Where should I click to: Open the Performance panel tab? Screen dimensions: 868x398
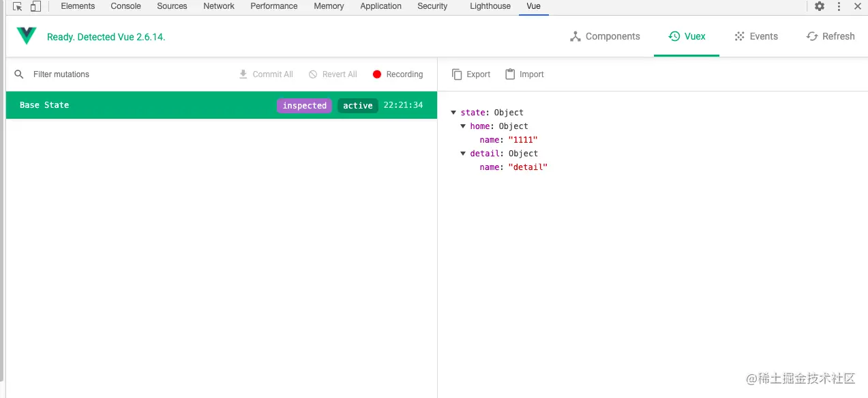click(274, 6)
